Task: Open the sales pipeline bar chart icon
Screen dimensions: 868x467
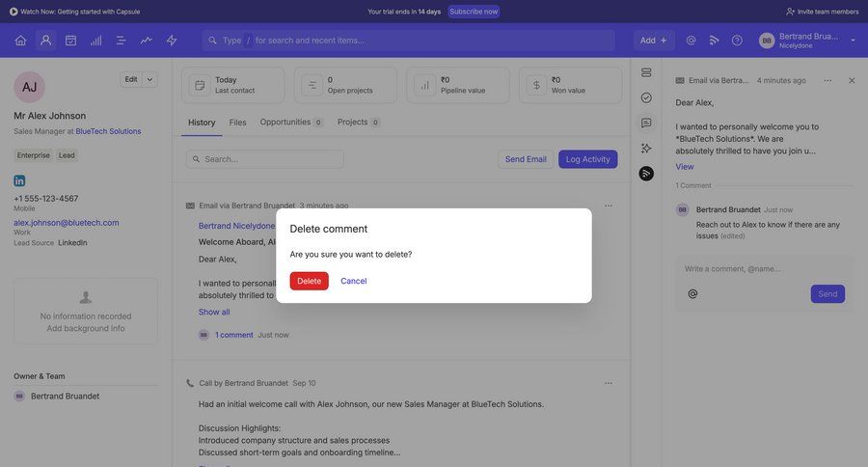Action: pos(95,41)
